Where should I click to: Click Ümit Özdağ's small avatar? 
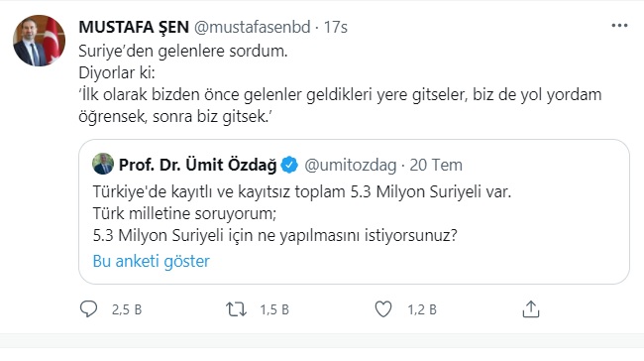(x=103, y=164)
